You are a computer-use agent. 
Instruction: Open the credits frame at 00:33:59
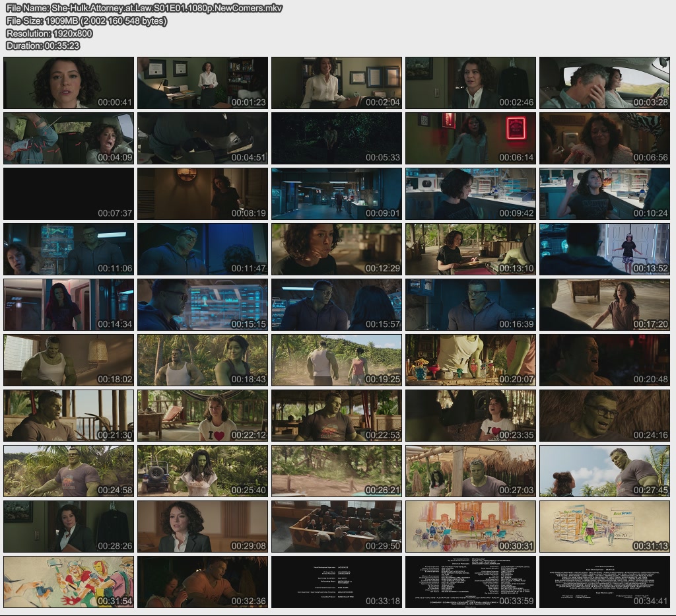click(x=471, y=582)
